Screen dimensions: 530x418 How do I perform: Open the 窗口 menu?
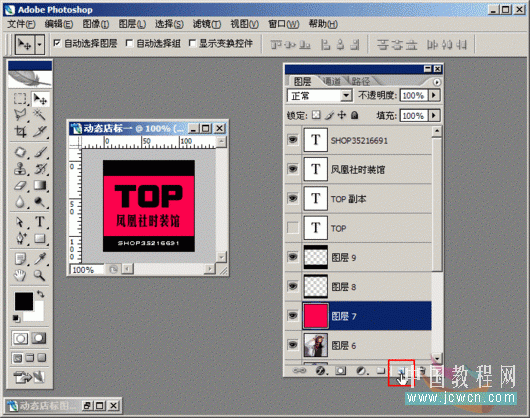click(x=284, y=24)
